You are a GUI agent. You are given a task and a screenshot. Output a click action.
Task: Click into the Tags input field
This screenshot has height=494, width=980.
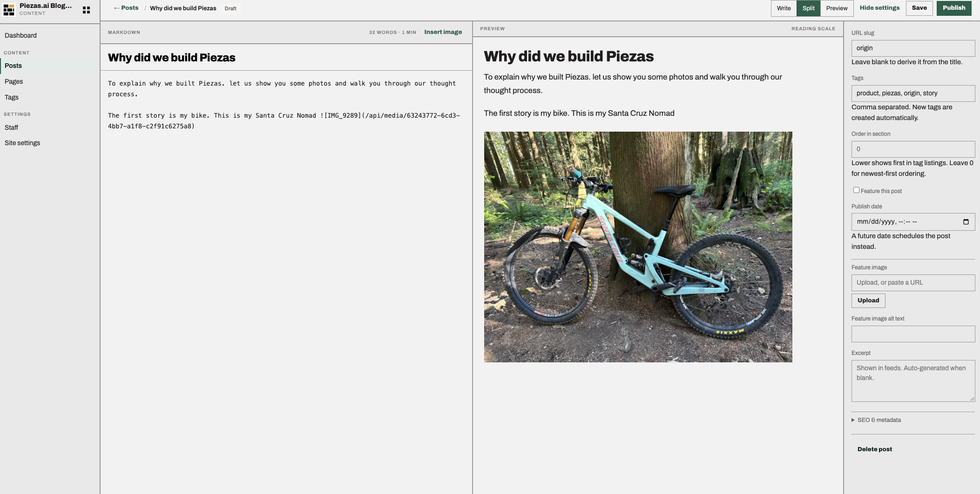point(913,93)
